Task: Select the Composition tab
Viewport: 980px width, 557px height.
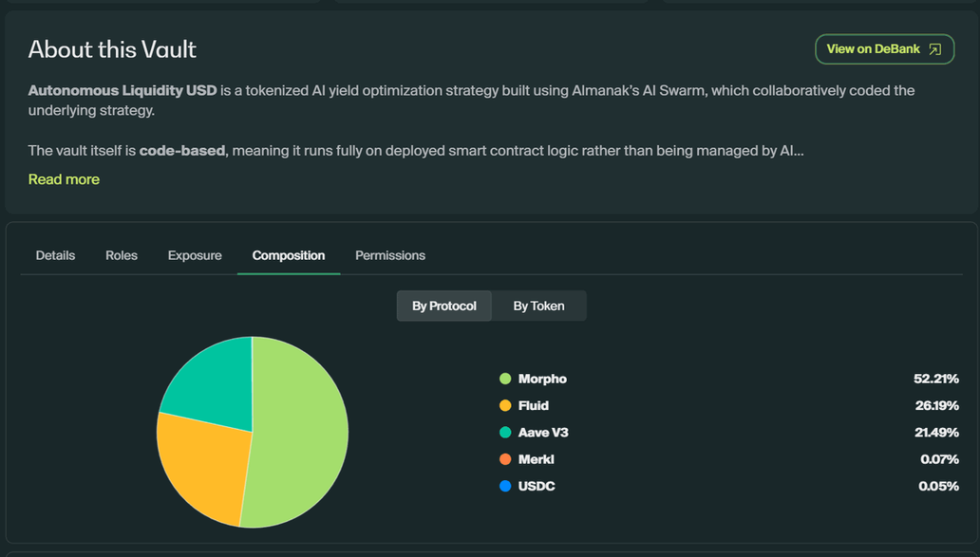Action: 289,255
